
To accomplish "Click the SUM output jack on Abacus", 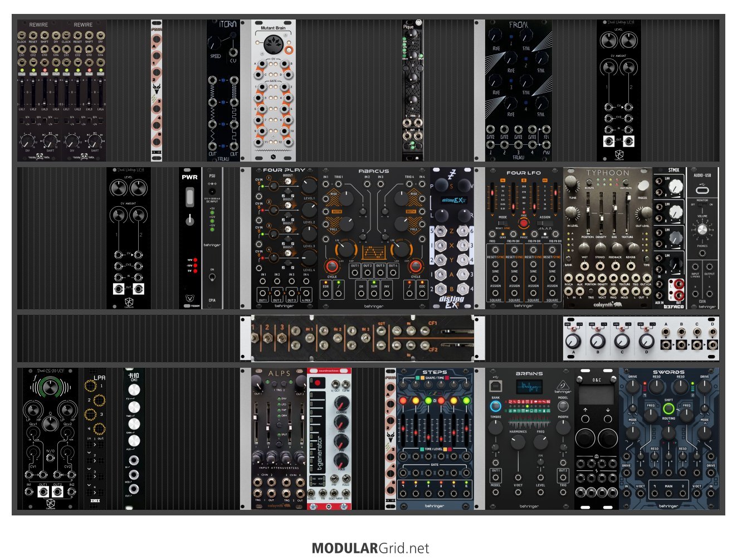I will tap(373, 294).
